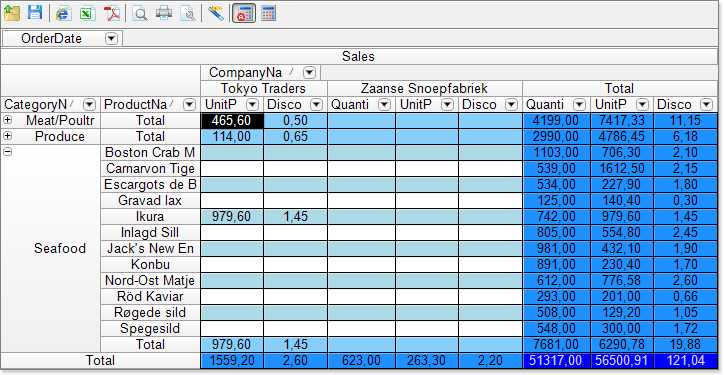Screen dimensions: 724x375
Task: Select the Jack's New En product row
Action: (x=150, y=248)
